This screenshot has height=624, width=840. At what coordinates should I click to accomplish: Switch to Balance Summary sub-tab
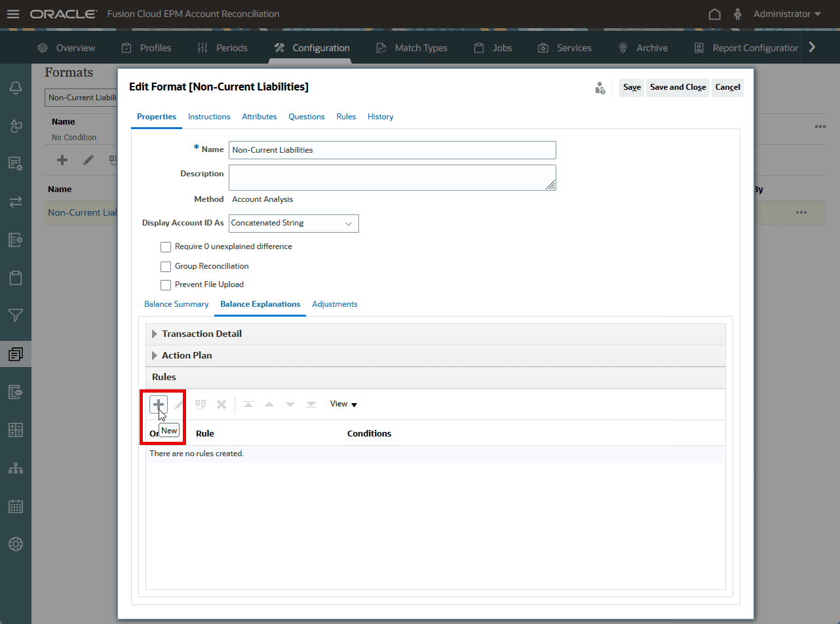pyautogui.click(x=176, y=304)
